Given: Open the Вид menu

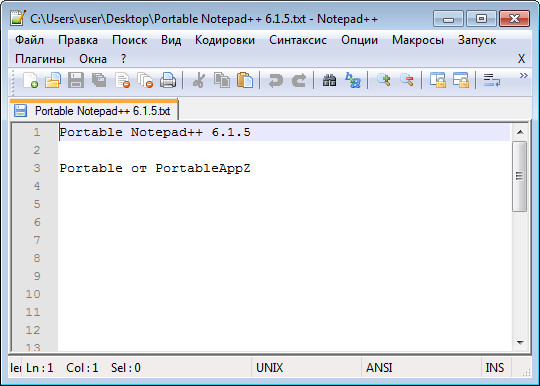Looking at the screenshot, I should point(171,40).
